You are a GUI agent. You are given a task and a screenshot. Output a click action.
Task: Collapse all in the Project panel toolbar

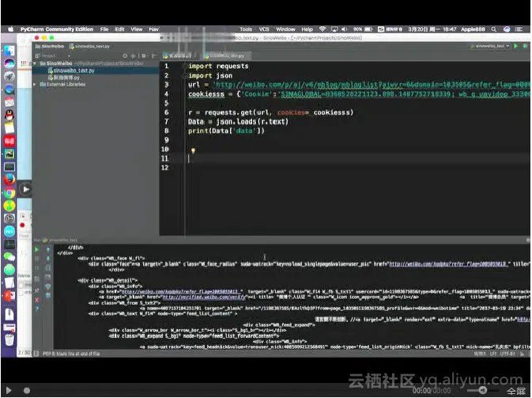click(133, 55)
